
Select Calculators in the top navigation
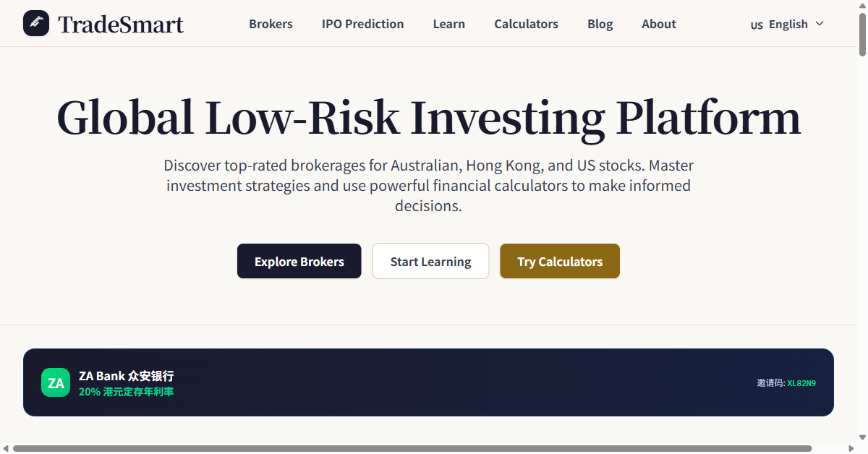click(526, 24)
